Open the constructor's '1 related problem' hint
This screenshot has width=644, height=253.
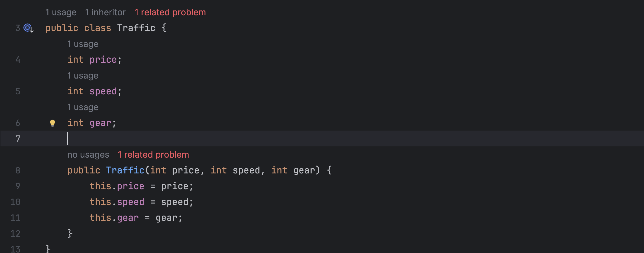click(x=153, y=155)
